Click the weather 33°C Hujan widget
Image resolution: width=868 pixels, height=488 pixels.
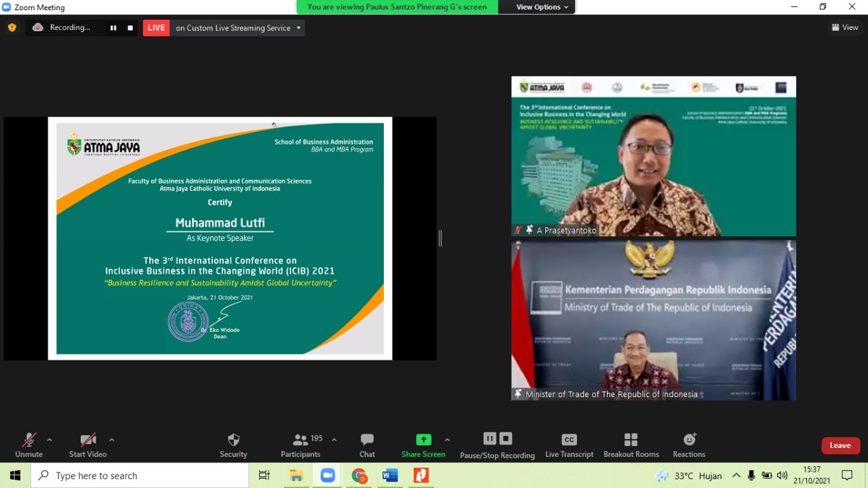(x=689, y=476)
